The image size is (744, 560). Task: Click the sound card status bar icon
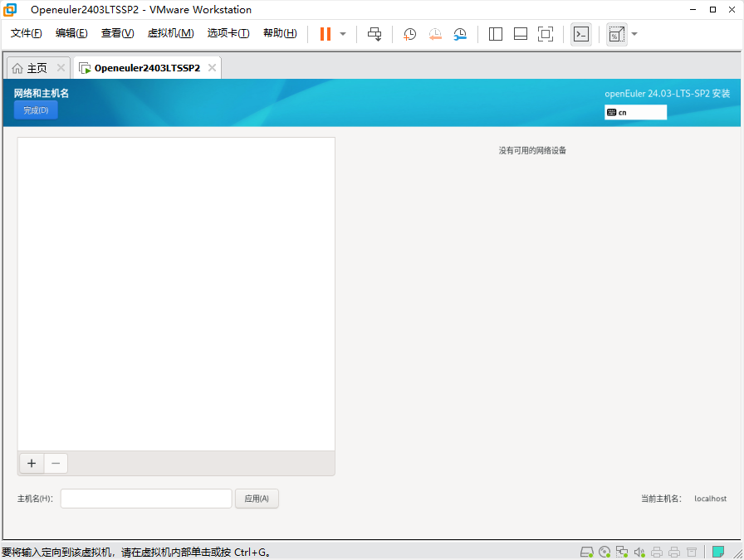coord(639,552)
